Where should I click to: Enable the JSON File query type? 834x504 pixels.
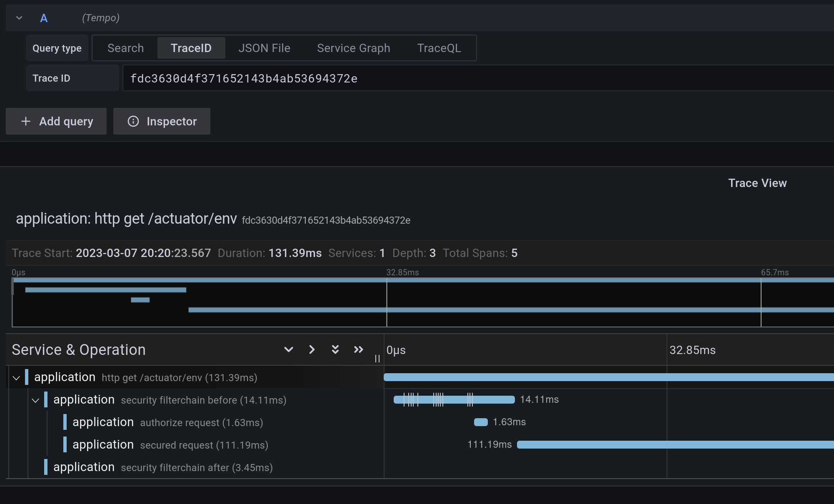(x=264, y=48)
